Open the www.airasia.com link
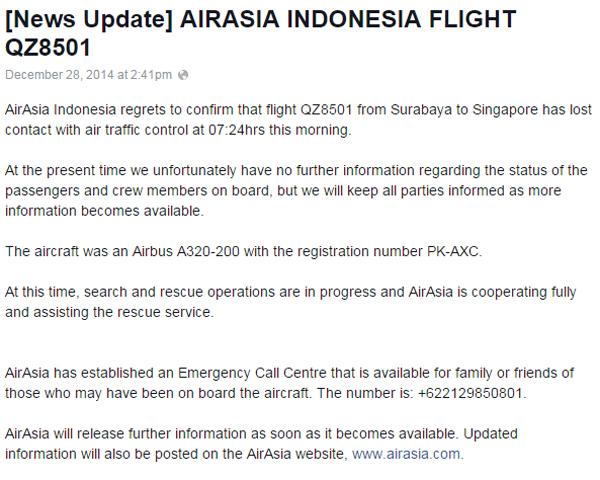This screenshot has height=480, width=600. coord(406,454)
